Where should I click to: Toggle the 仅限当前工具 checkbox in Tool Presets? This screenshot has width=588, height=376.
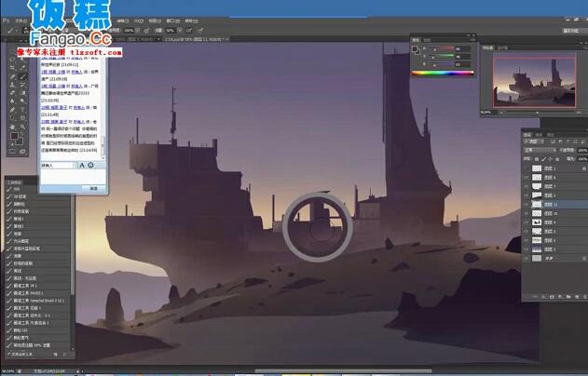coord(8,354)
